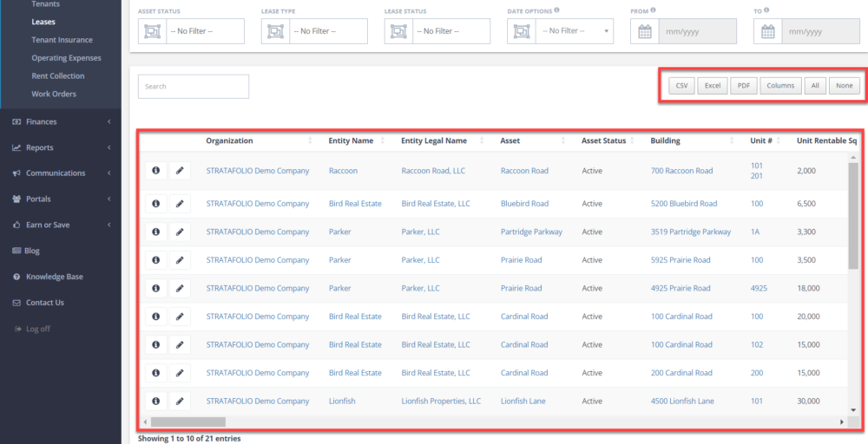The image size is (868, 444).
Task: Open the From date calendar icon
Action: pos(645,31)
